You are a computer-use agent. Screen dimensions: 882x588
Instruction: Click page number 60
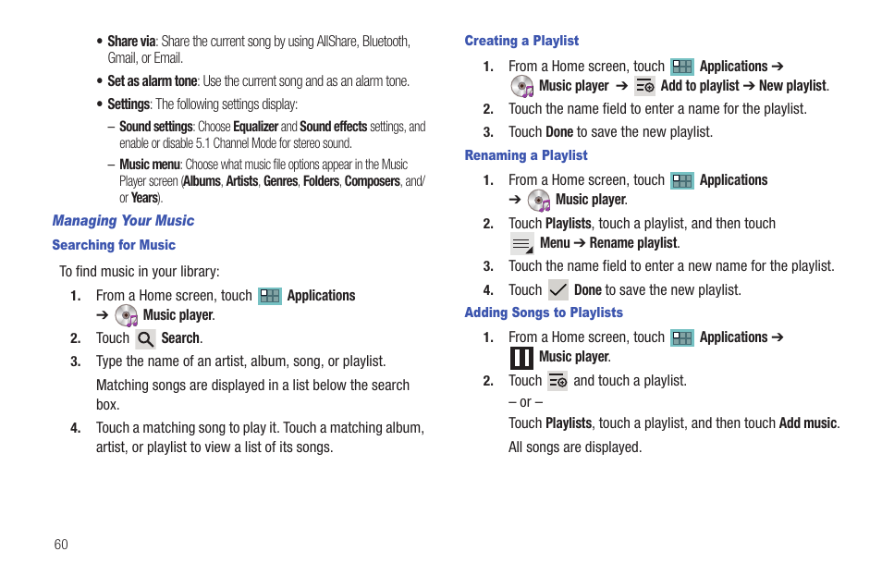[61, 545]
